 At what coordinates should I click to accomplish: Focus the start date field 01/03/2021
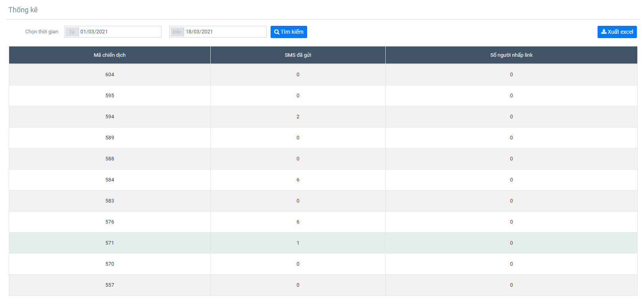point(119,32)
